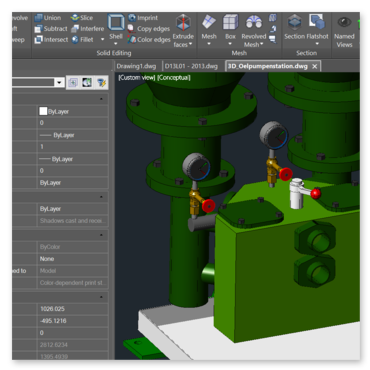370x370 pixels.
Task: Collapse the section containing the None value
Action: pos(101,235)
